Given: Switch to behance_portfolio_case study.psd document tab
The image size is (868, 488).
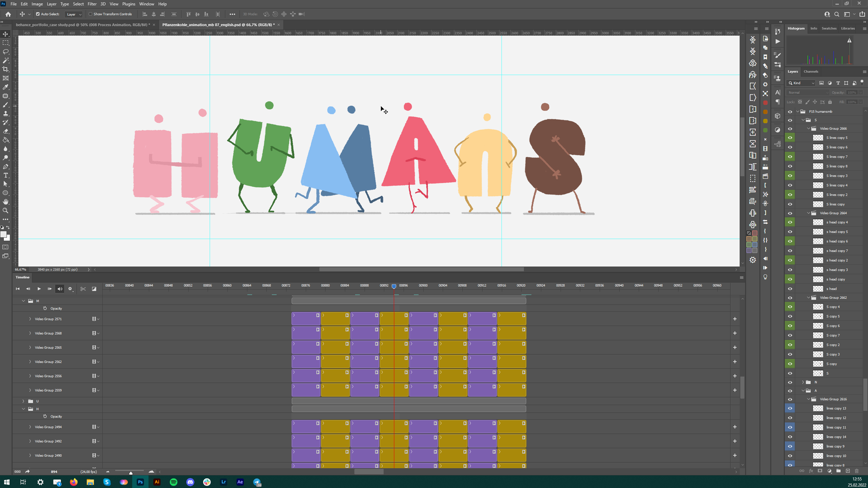Looking at the screenshot, I should (83, 25).
